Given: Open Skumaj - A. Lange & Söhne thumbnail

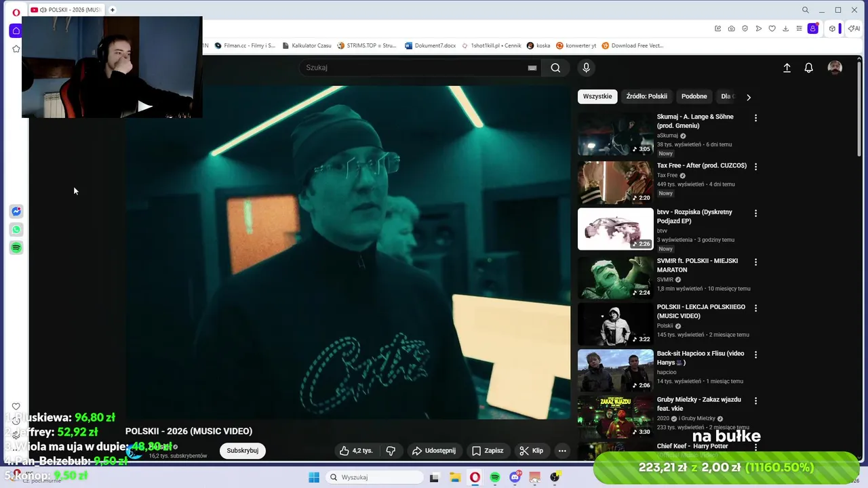Looking at the screenshot, I should tap(616, 134).
